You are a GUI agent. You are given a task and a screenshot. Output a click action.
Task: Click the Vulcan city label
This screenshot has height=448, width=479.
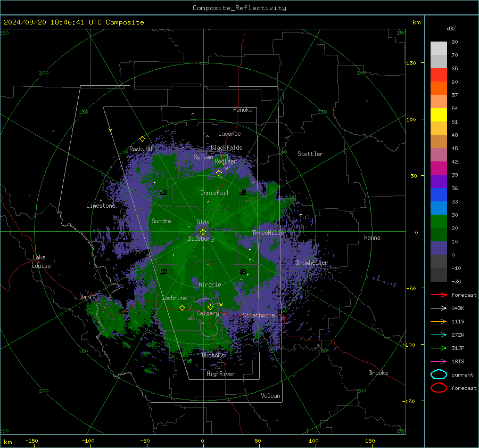[x=270, y=396]
